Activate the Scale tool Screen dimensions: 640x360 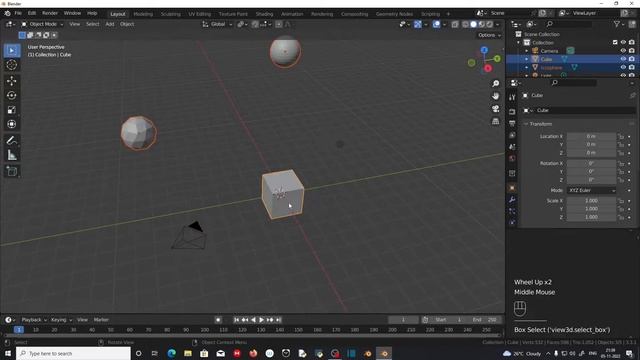point(11,110)
